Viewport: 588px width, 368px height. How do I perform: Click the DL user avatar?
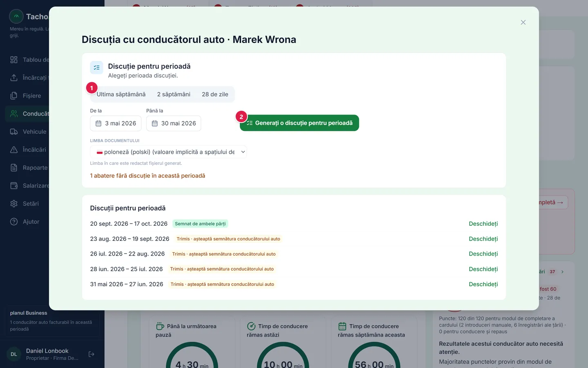pos(14,354)
